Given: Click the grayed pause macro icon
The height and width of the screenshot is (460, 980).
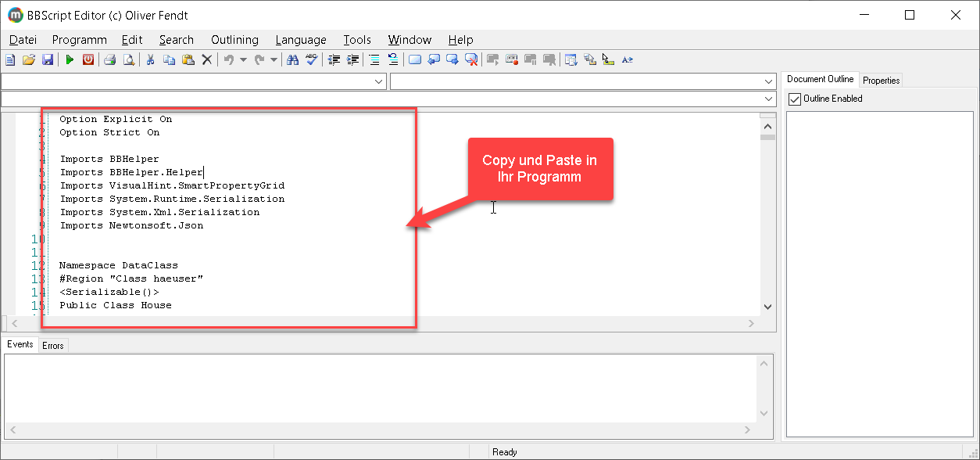Looking at the screenshot, I should [x=531, y=59].
